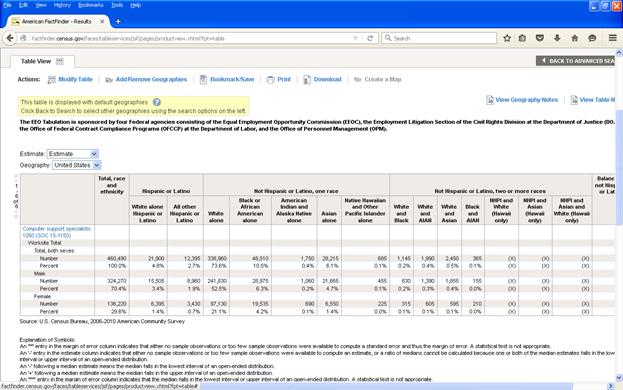Image resolution: width=623 pixels, height=390 pixels.
Task: Click the browser Back arrow button
Action: click(10, 38)
